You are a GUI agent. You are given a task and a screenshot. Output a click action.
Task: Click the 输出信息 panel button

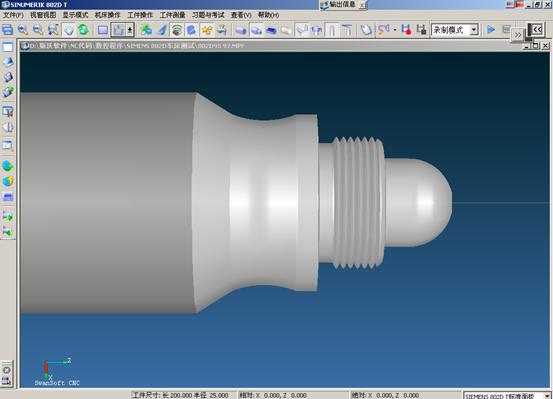[339, 5]
